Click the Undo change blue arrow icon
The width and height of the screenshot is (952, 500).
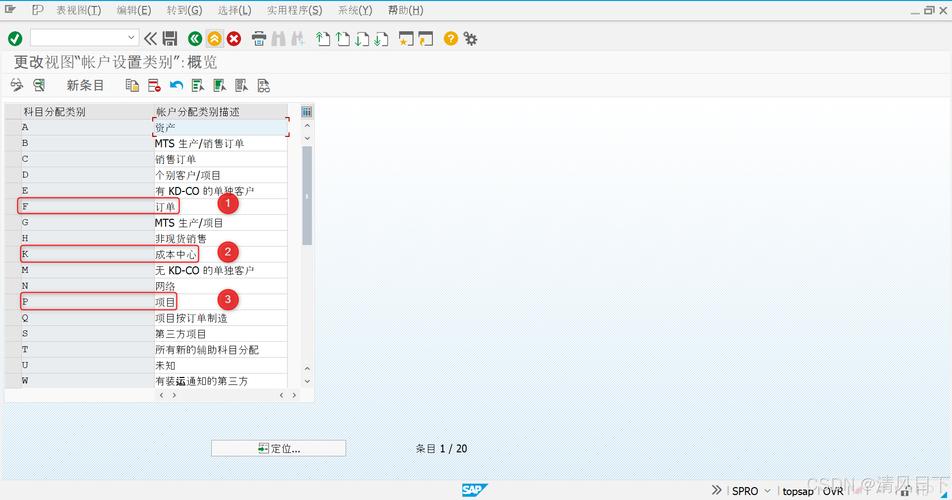click(176, 86)
